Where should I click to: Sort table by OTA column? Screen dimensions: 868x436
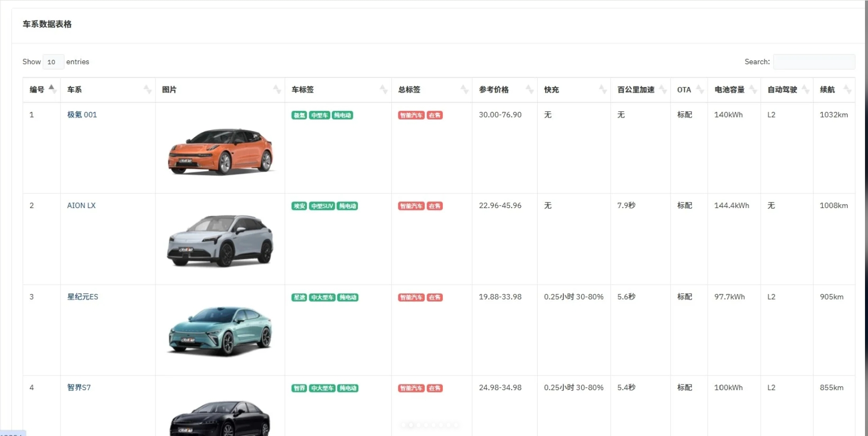click(x=689, y=90)
